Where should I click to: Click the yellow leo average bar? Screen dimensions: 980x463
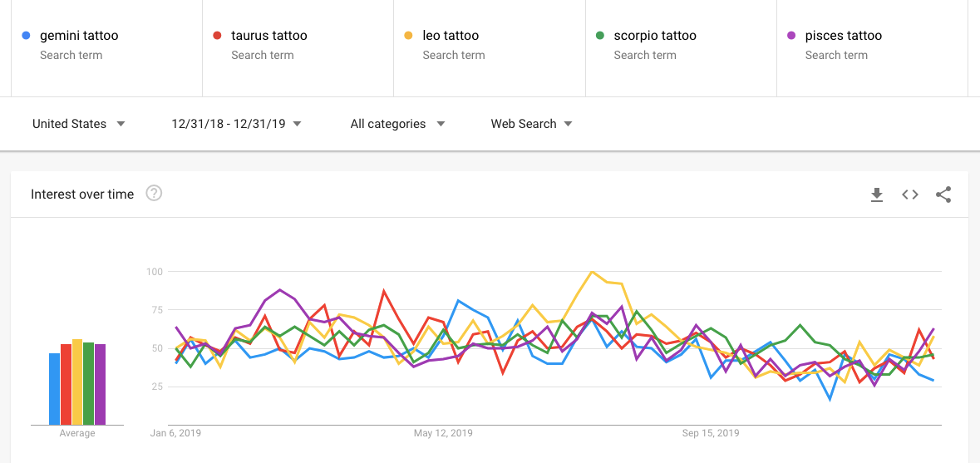77,382
